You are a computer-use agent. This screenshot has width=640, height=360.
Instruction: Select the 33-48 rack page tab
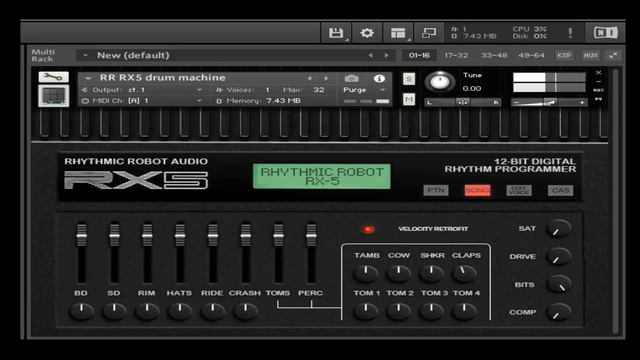tap(494, 56)
